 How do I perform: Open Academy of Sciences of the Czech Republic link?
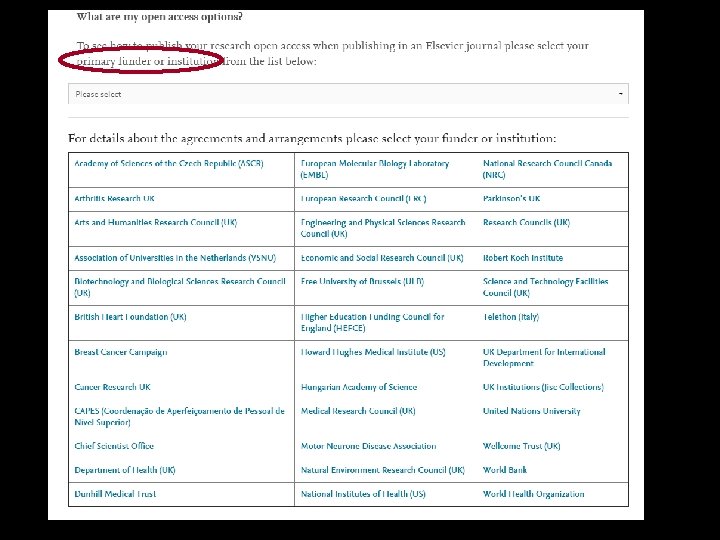point(169,163)
